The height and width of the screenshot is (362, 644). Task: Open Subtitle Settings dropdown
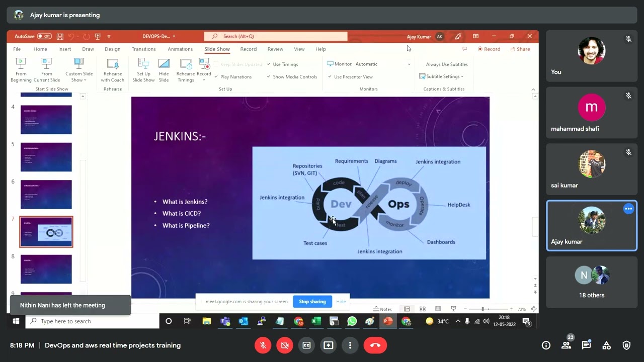[441, 76]
